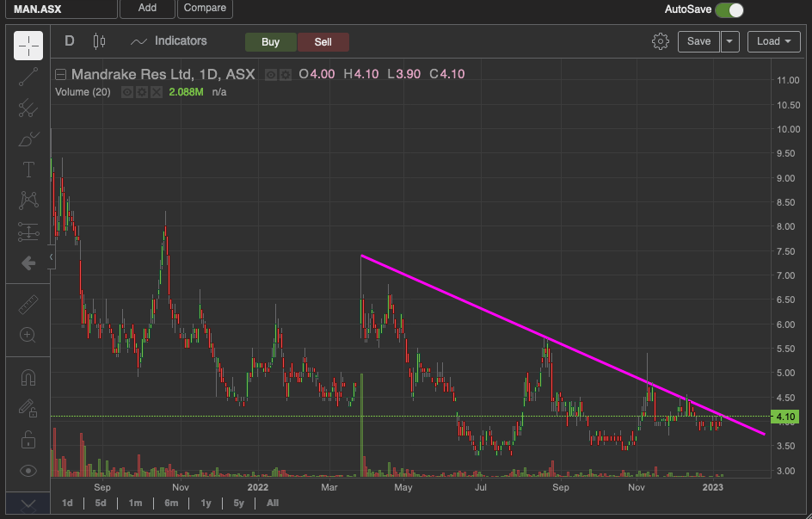The height and width of the screenshot is (519, 812).
Task: Open chart settings gear in top toolbar
Action: 661,41
